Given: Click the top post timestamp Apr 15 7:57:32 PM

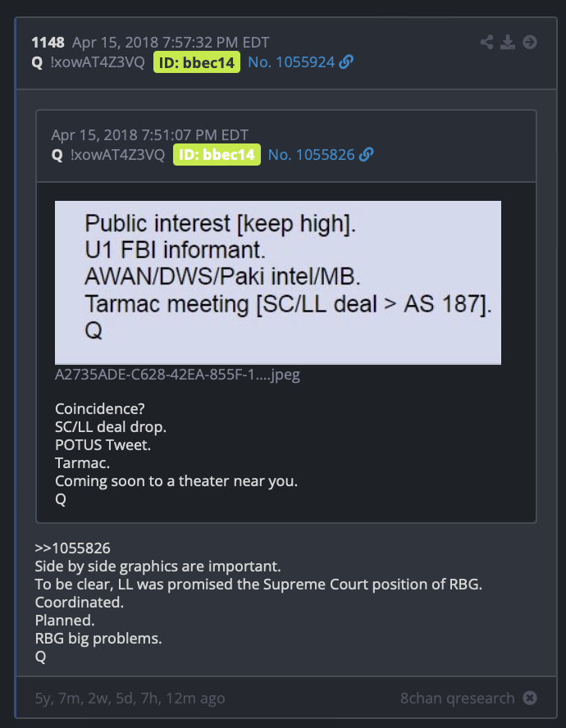Looking at the screenshot, I should click(171, 43).
